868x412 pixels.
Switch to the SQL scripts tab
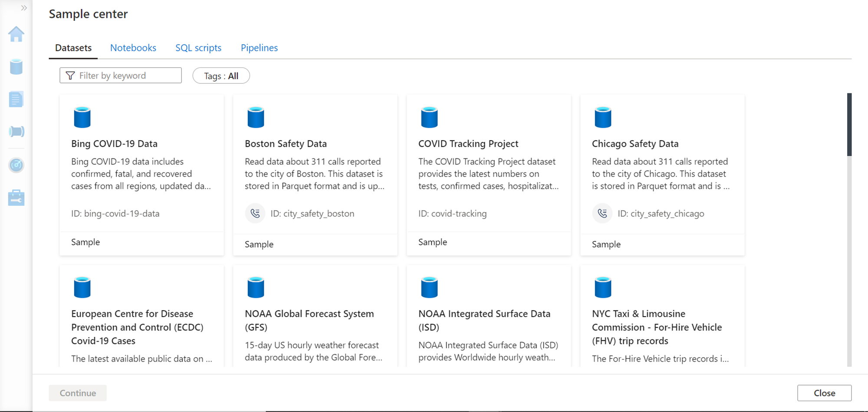coord(198,48)
